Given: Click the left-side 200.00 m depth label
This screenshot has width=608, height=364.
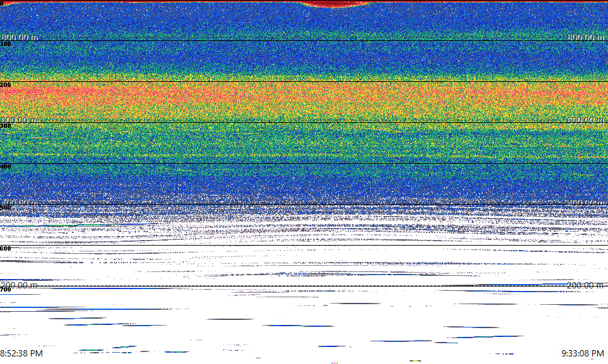Looking at the screenshot, I should coord(20,285).
